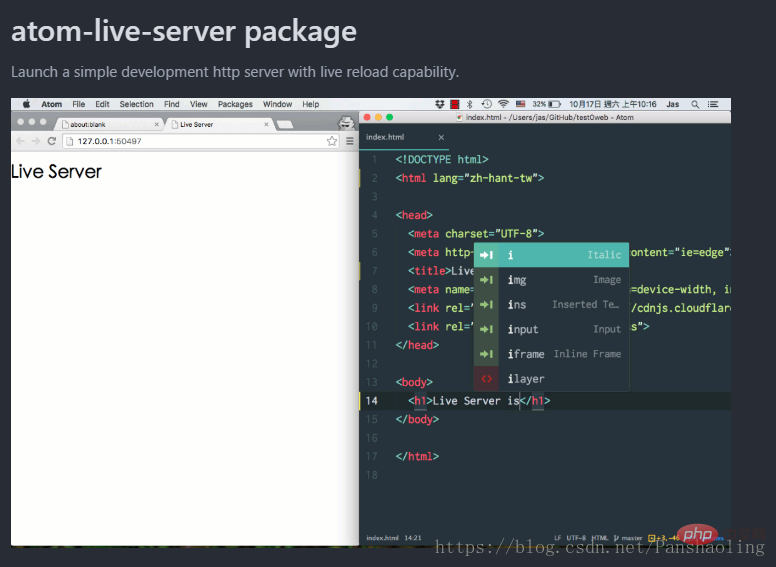Click the US flag input source icon
Screen dimensions: 776x567
520,104
